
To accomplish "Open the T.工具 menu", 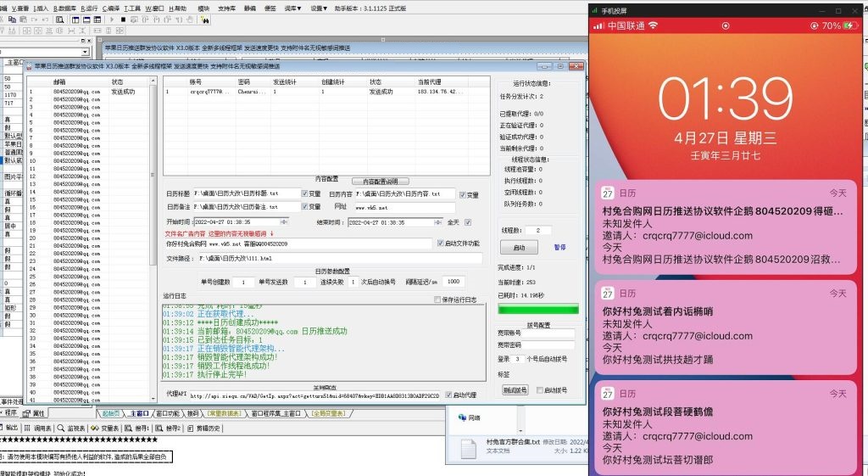I will pyautogui.click(x=131, y=7).
